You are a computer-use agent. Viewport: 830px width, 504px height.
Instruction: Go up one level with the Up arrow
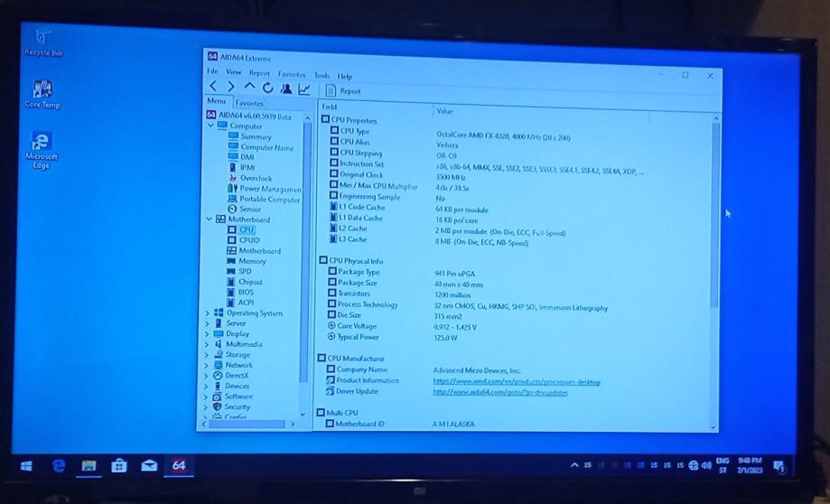point(249,87)
